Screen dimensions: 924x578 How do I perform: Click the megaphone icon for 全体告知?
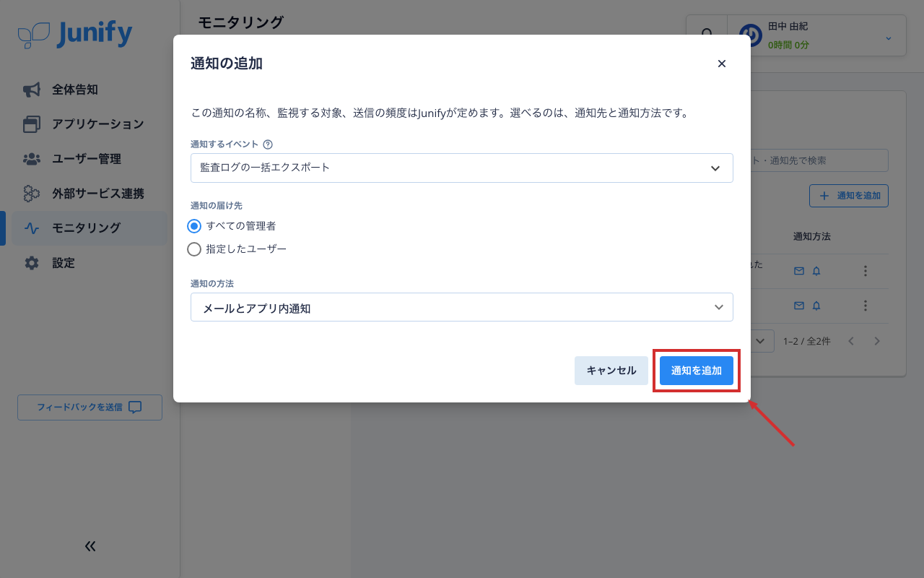pyautogui.click(x=32, y=90)
